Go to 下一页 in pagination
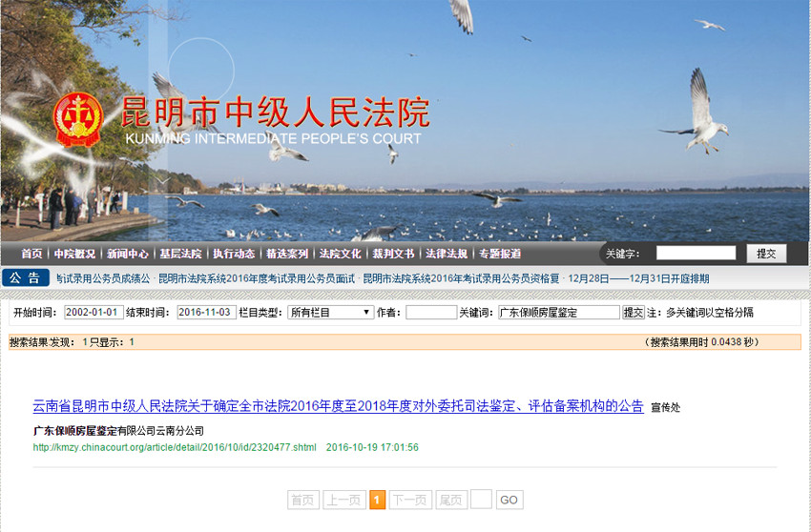Screen dimensions: 811x532 pyautogui.click(x=409, y=500)
